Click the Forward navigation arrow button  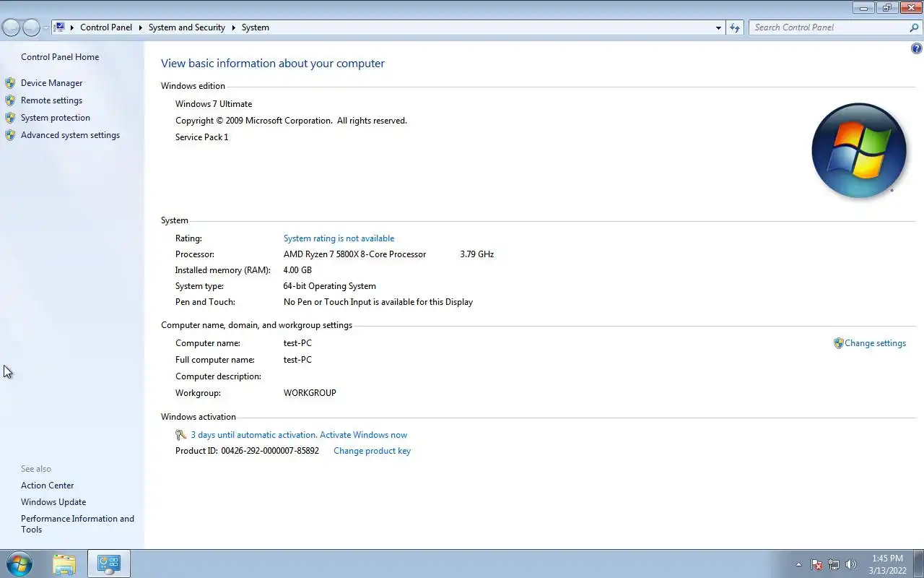pos(31,27)
